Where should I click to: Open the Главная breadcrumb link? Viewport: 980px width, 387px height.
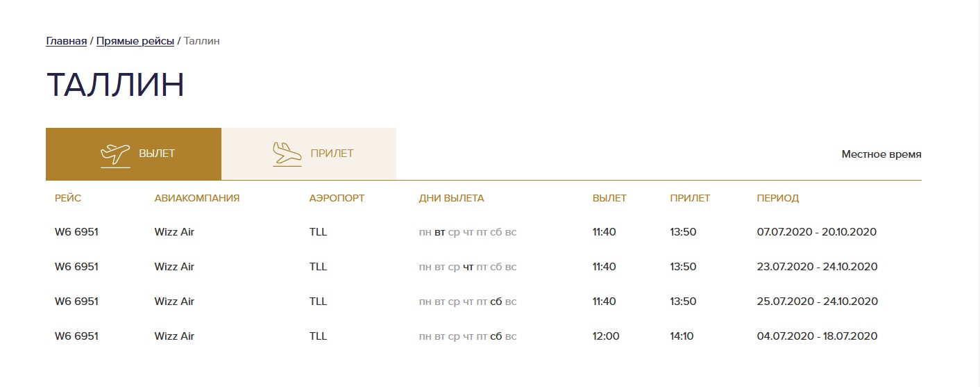pyautogui.click(x=67, y=41)
